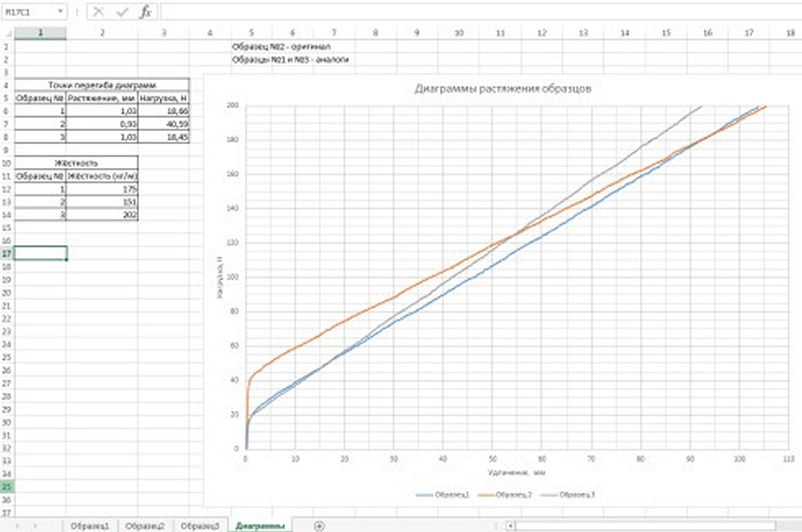The image size is (802, 532).
Task: Select column 5 header
Action: (x=252, y=33)
